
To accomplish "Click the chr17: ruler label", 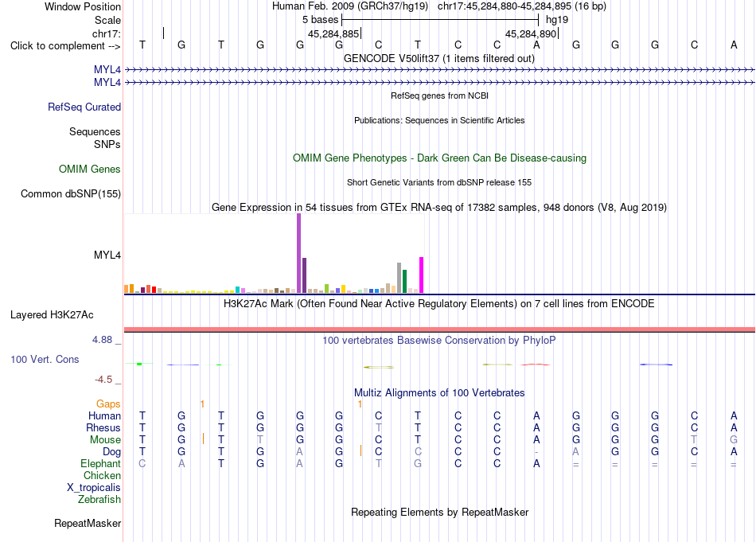I will [107, 33].
